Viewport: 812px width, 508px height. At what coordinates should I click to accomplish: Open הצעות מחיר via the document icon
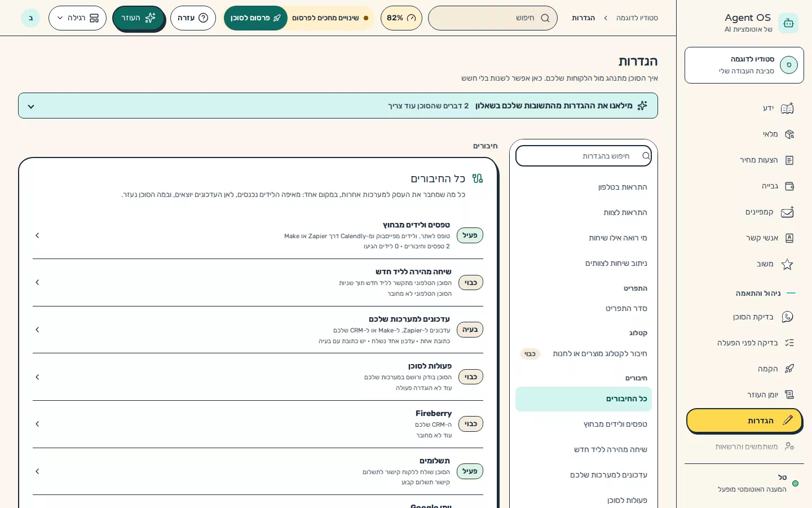point(789,160)
